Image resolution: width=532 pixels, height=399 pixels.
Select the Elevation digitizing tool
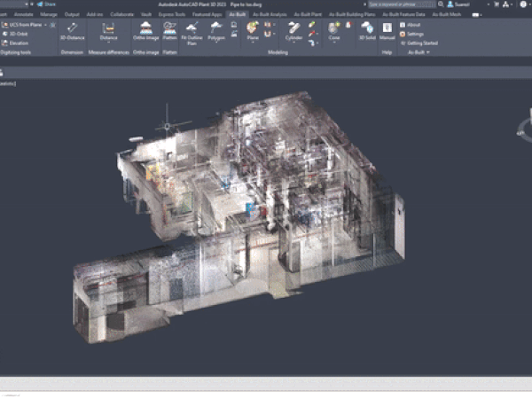[15, 43]
